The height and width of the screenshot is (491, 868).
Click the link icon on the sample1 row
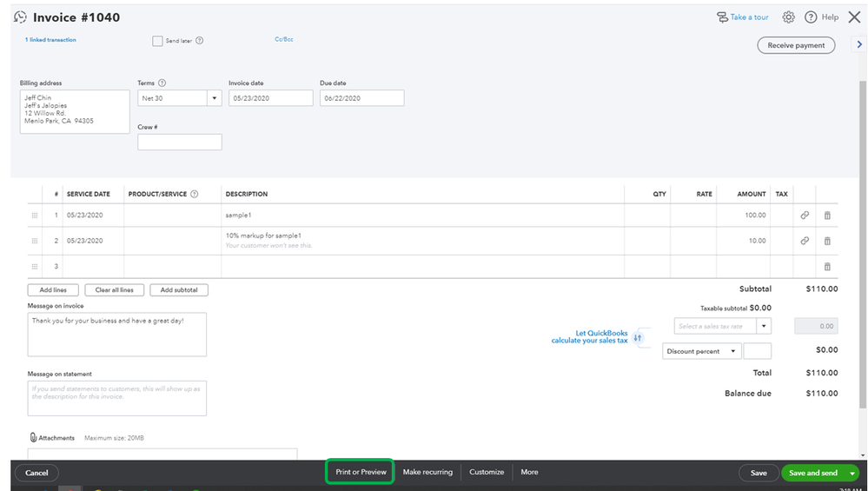click(805, 215)
